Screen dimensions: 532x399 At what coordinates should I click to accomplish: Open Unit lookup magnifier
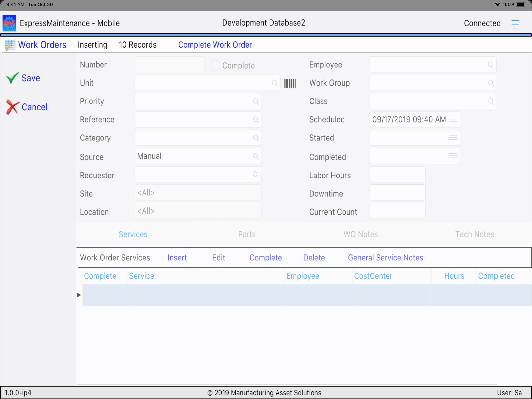pyautogui.click(x=274, y=83)
